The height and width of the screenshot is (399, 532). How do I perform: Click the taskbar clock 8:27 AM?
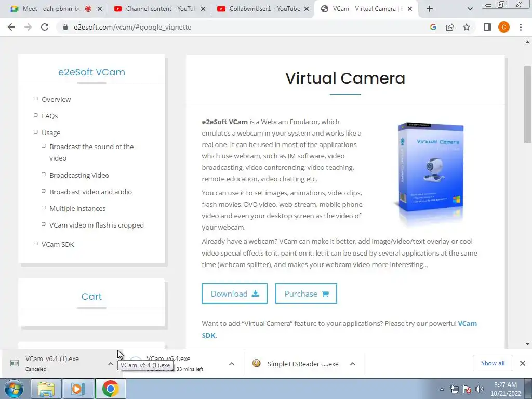[x=506, y=389]
